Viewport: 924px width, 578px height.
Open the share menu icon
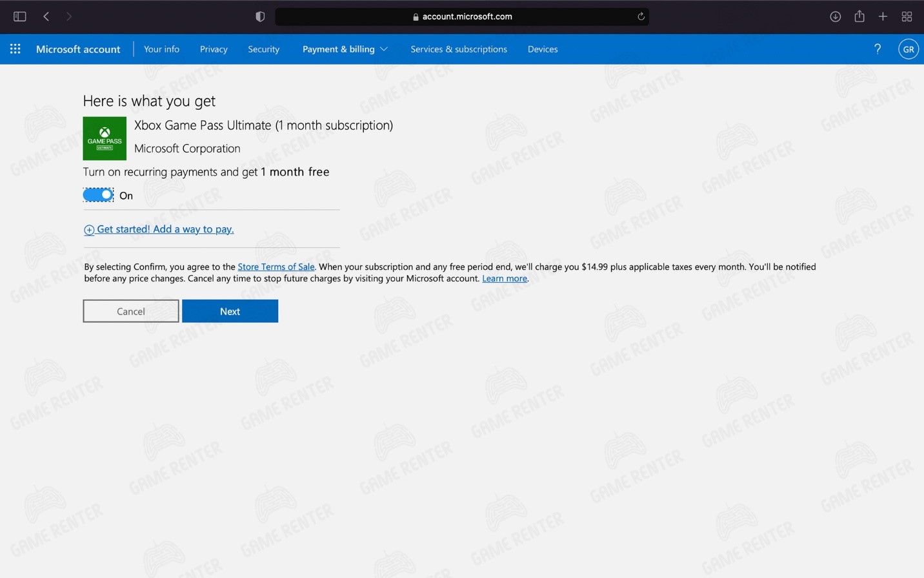point(859,16)
